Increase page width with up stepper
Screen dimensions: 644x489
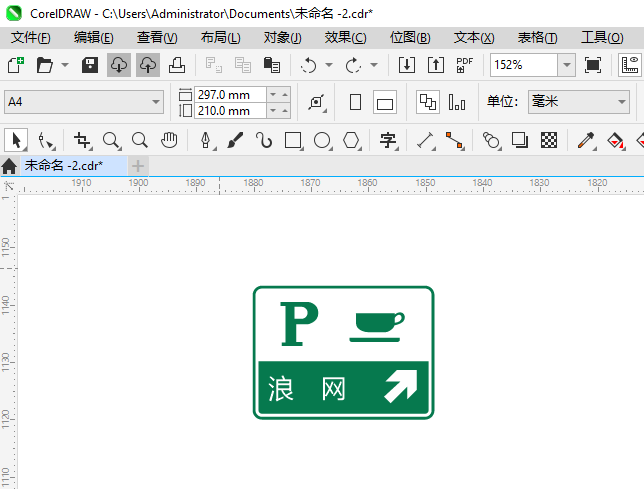click(x=285, y=95)
